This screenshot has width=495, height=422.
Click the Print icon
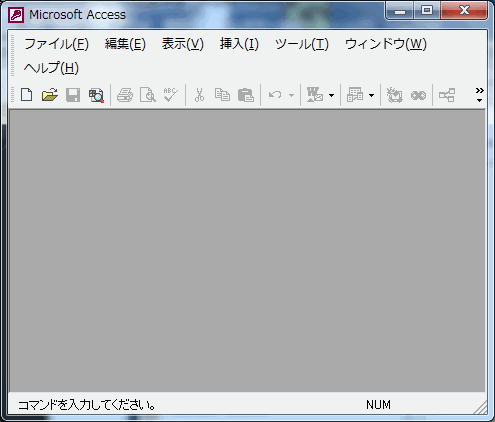point(125,95)
